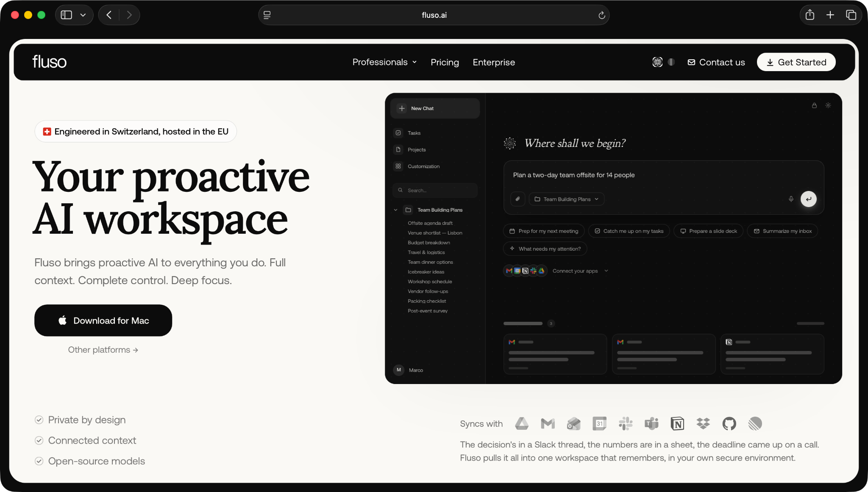868x492 pixels.
Task: Open Customization in the sidebar
Action: tap(435, 166)
